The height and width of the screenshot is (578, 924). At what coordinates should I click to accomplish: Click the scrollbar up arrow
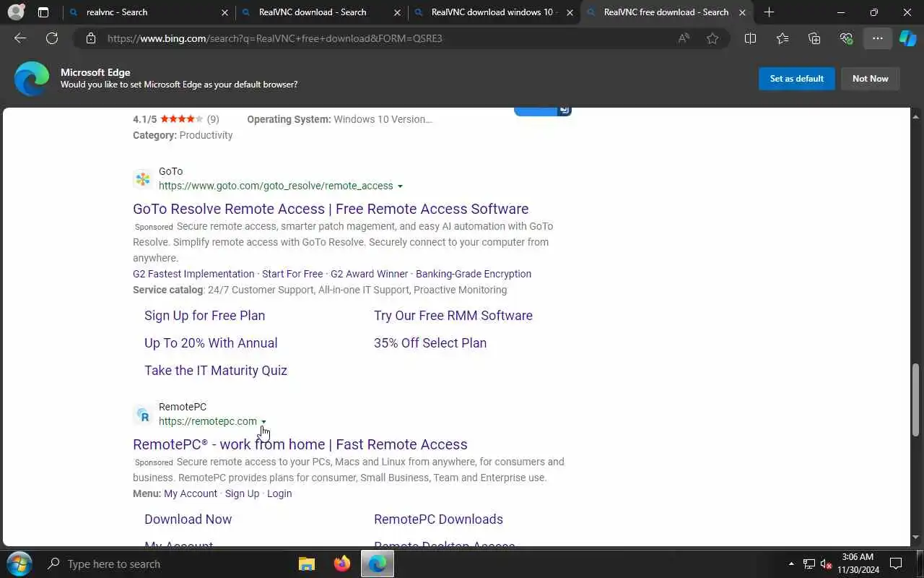point(916,116)
